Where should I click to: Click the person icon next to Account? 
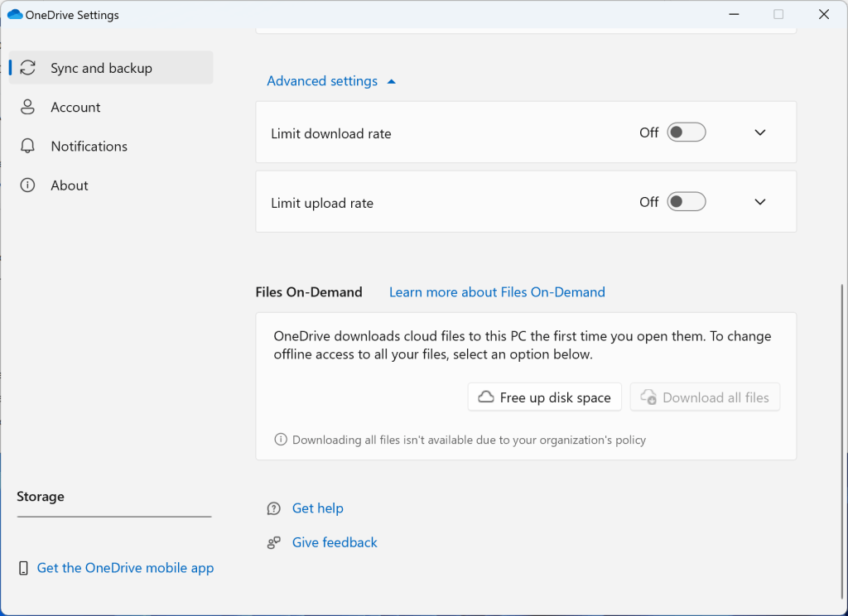pyautogui.click(x=27, y=107)
